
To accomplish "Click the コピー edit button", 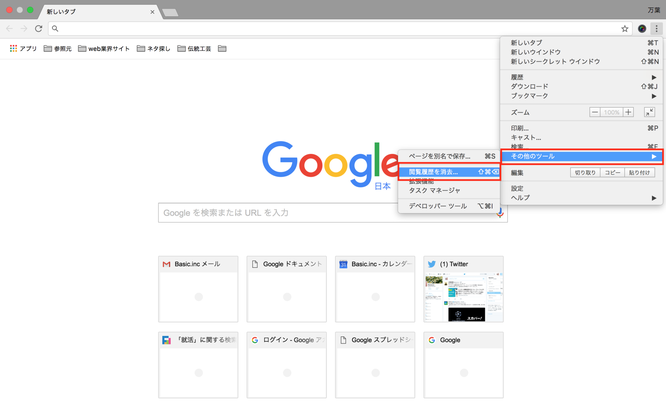I will click(x=612, y=173).
